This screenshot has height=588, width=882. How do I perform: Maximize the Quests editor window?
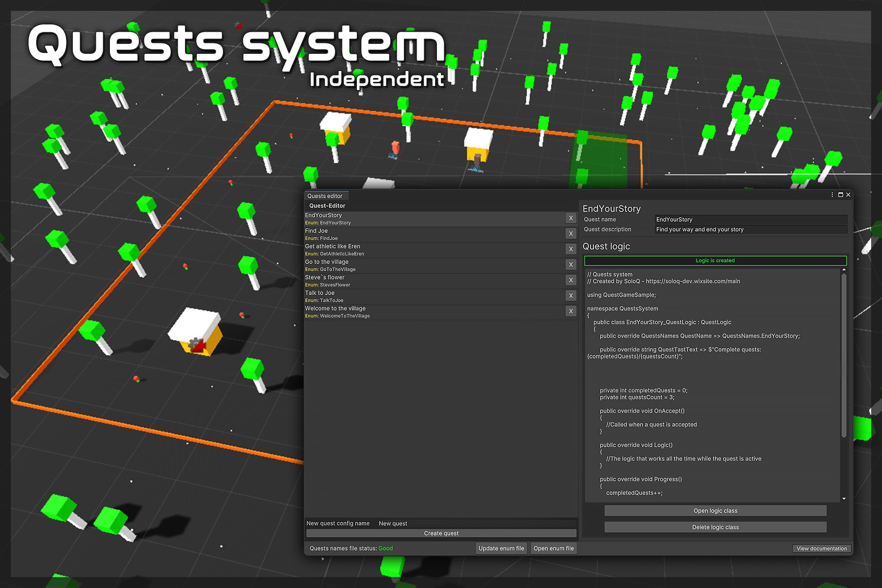click(x=840, y=195)
